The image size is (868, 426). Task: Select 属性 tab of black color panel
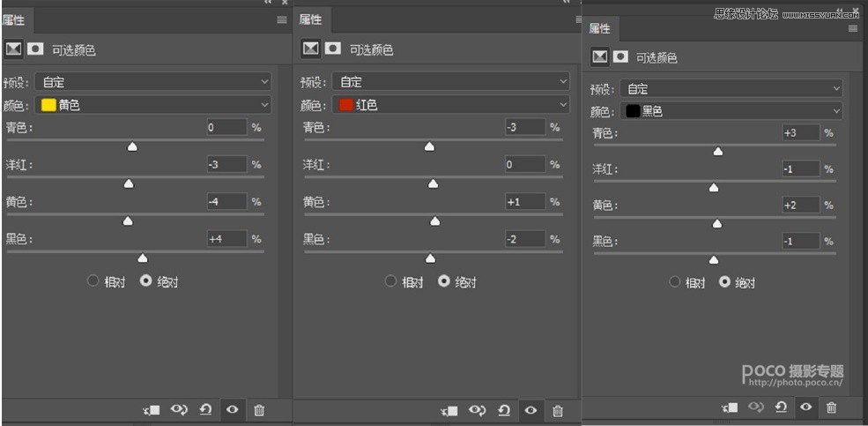point(599,29)
